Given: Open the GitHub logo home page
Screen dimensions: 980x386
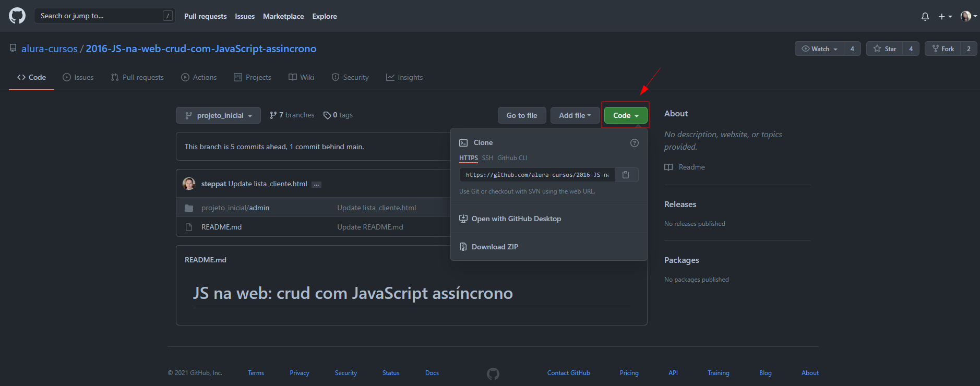Looking at the screenshot, I should click(17, 16).
